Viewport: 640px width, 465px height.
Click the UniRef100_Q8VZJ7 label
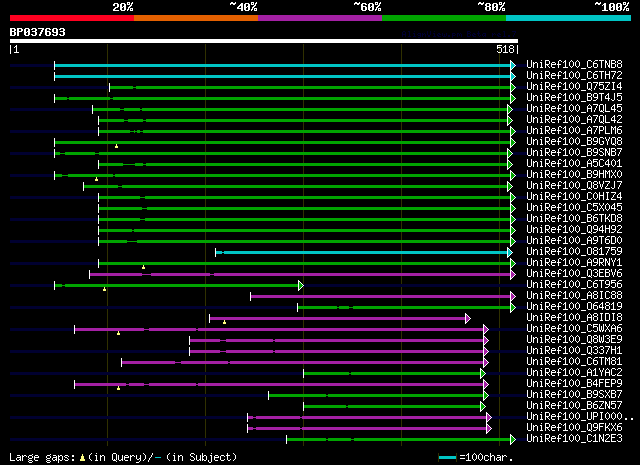574,186
